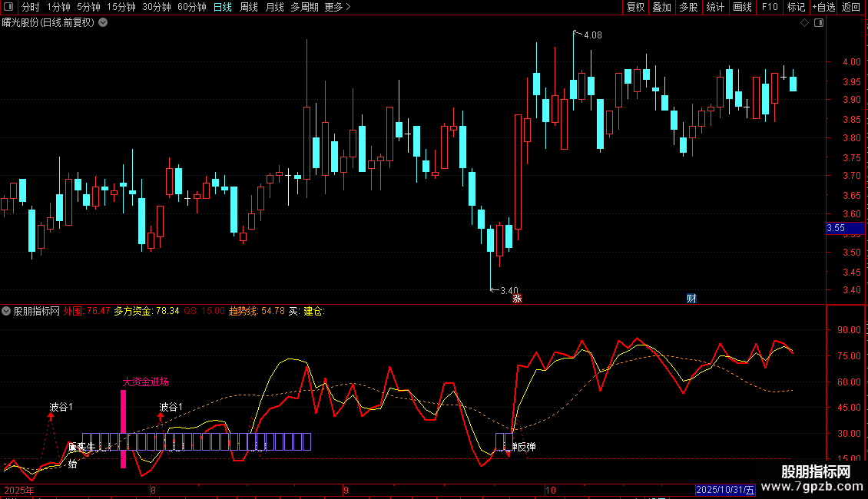Click the 大资金进场 signal label

(x=146, y=382)
